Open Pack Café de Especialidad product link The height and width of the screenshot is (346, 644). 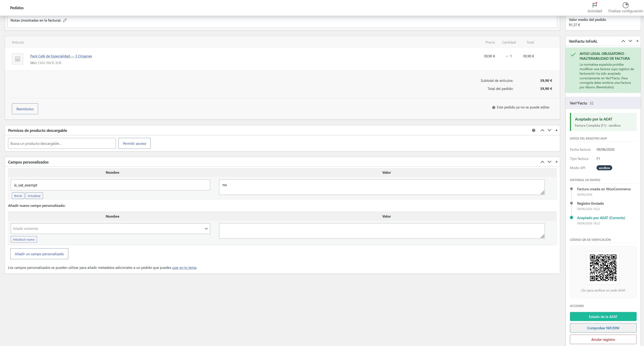coord(61,56)
